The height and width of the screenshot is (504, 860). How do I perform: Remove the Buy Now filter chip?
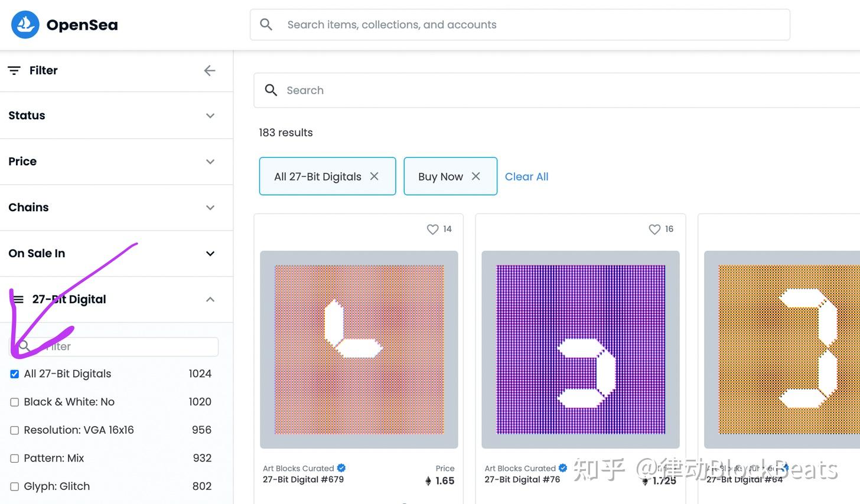(x=476, y=176)
